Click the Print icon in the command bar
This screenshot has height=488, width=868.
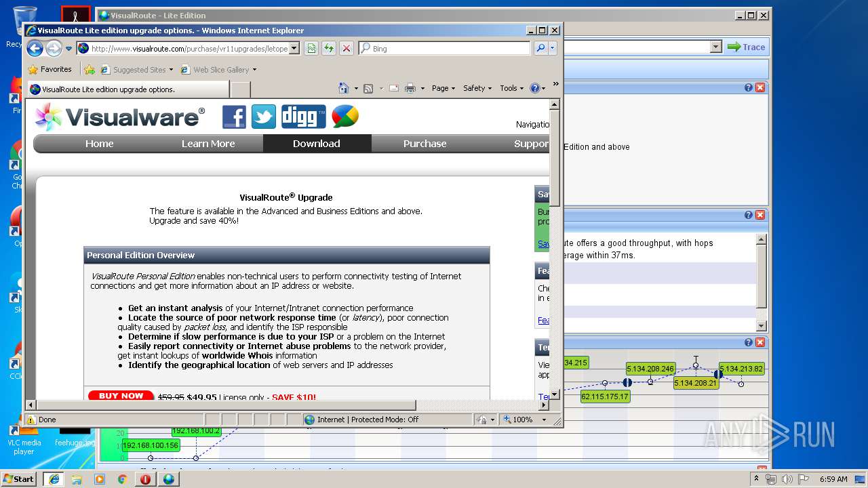(x=410, y=88)
